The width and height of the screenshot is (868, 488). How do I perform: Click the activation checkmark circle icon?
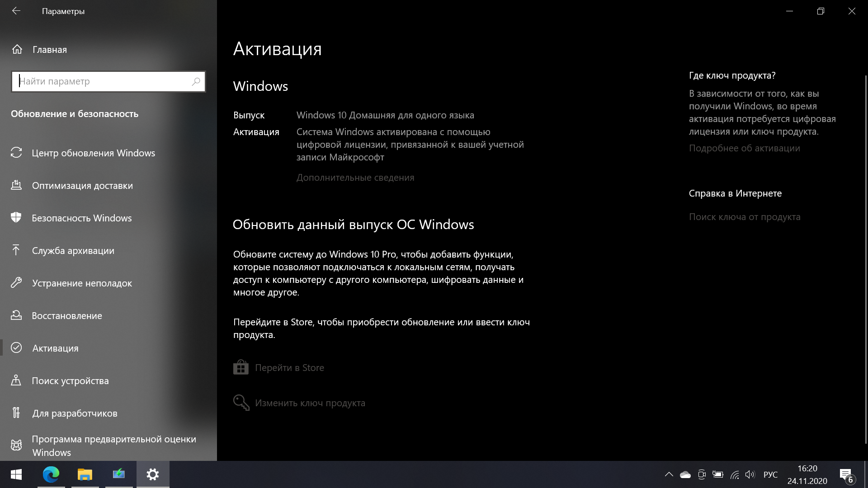click(16, 347)
